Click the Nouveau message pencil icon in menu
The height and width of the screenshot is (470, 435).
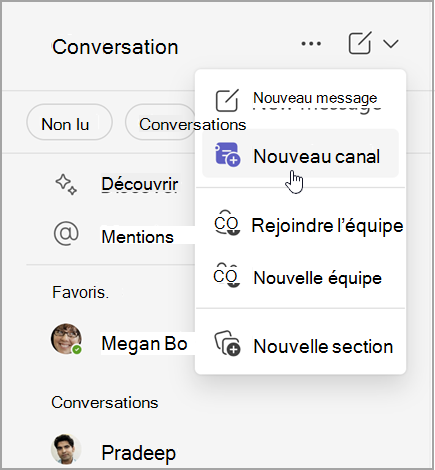point(227,100)
